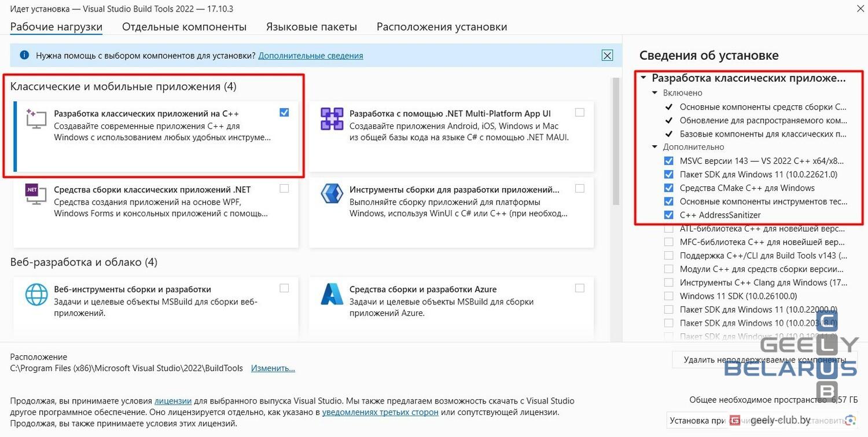
Task: Click the Классические и мобильные приложения (4) heading
Action: pyautogui.click(x=123, y=86)
